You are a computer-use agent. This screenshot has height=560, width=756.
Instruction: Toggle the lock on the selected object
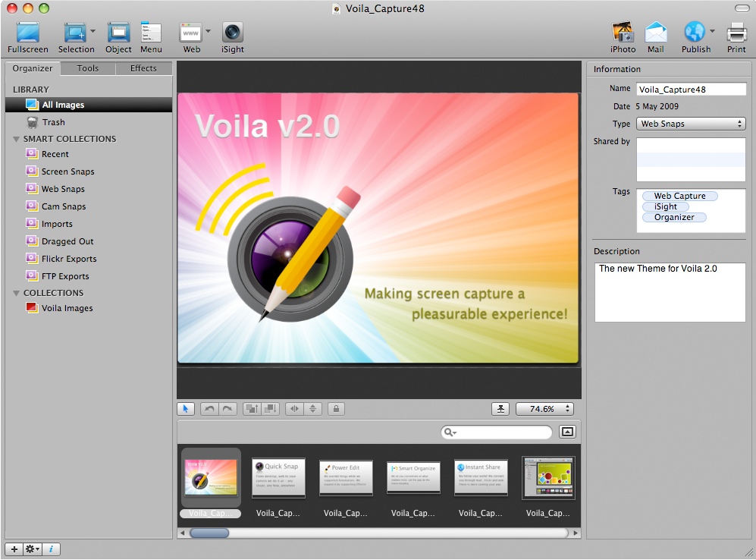point(336,409)
